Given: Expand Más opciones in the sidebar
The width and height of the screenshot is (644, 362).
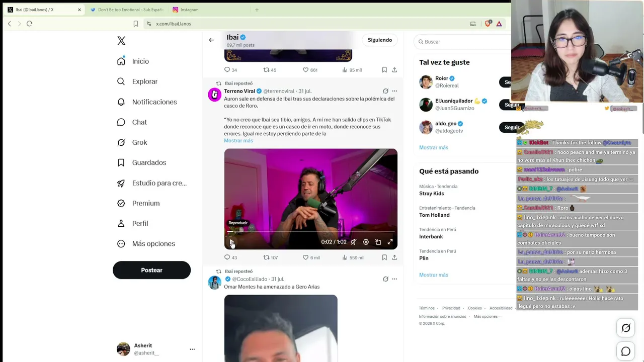Looking at the screenshot, I should click(x=146, y=244).
